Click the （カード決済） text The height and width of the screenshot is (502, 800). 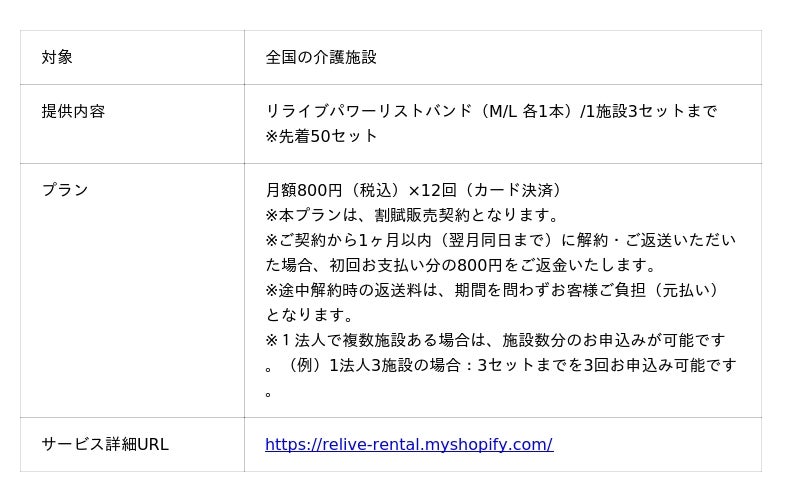[x=515, y=190]
